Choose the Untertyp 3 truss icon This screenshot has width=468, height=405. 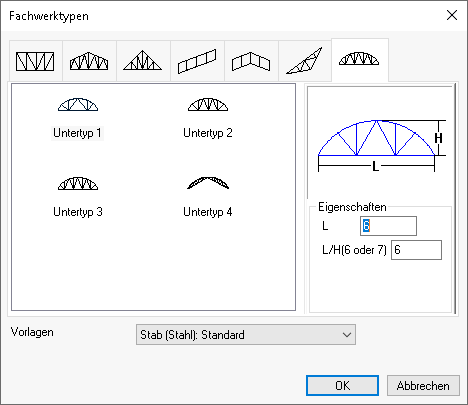click(78, 183)
